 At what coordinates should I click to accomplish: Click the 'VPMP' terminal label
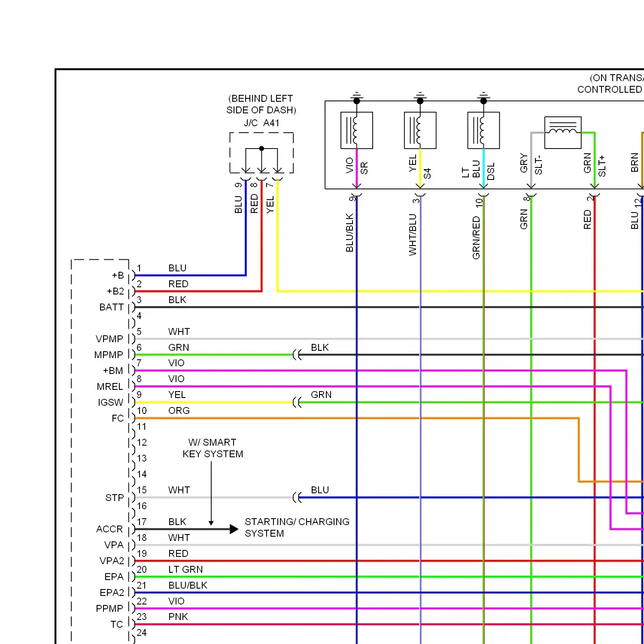[109, 339]
